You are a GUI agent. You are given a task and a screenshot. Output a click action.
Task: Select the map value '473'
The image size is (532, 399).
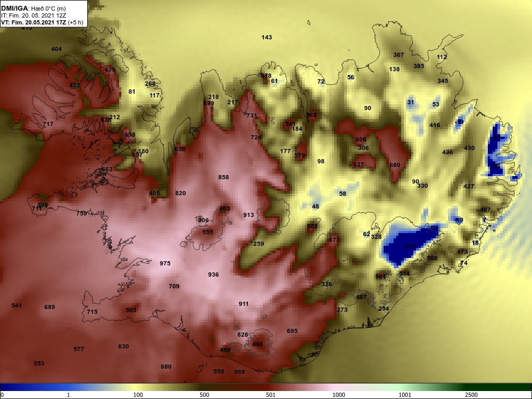pyautogui.click(x=462, y=252)
